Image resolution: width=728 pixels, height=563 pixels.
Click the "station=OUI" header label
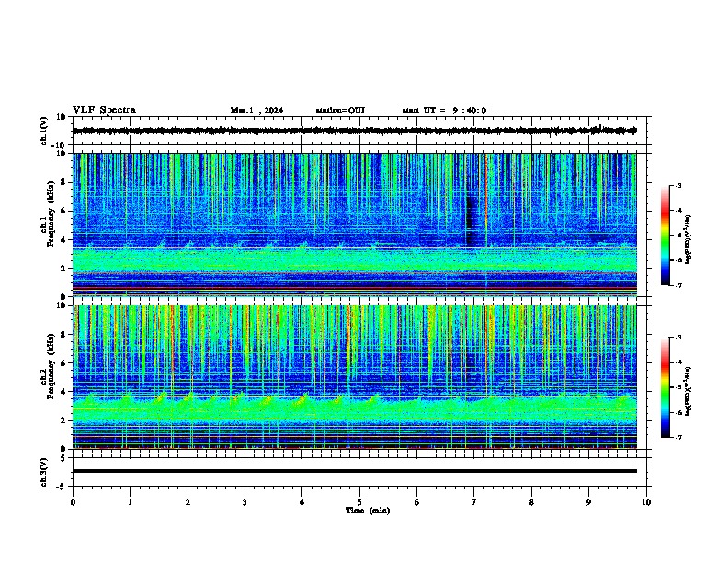pos(340,110)
